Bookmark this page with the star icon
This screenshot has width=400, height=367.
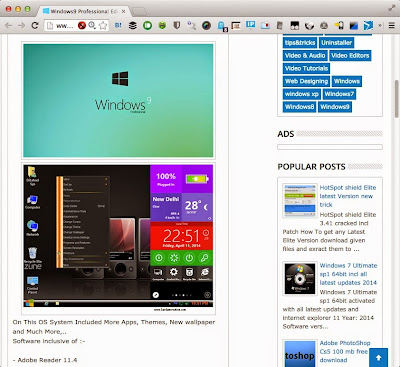click(x=103, y=25)
